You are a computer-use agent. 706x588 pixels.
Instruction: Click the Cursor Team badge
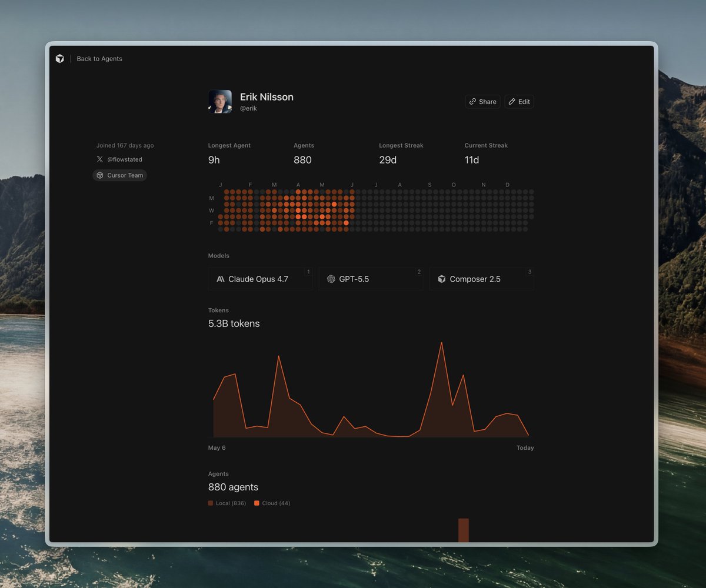[119, 175]
